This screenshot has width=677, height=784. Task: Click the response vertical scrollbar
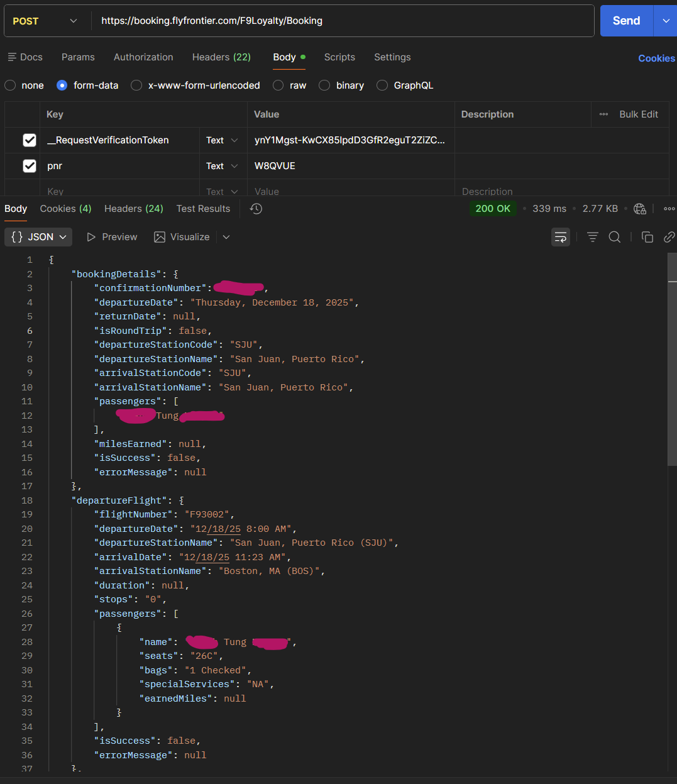pyautogui.click(x=672, y=359)
